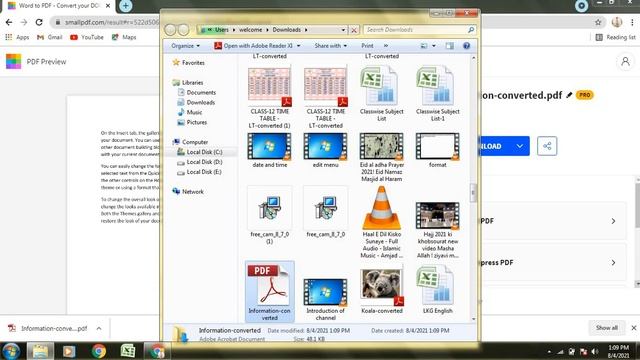Click the Explorer search Downloads field
Image resolution: width=640 pixels, height=360 pixels.
[x=419, y=30]
